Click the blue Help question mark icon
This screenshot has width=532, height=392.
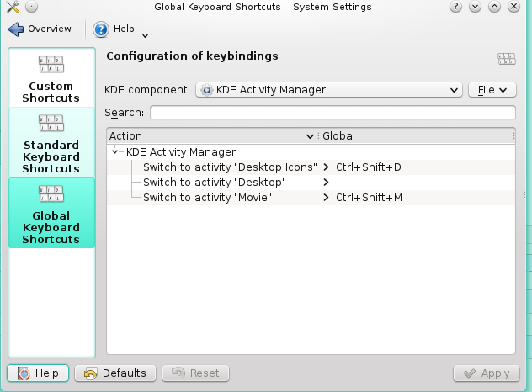pyautogui.click(x=101, y=29)
